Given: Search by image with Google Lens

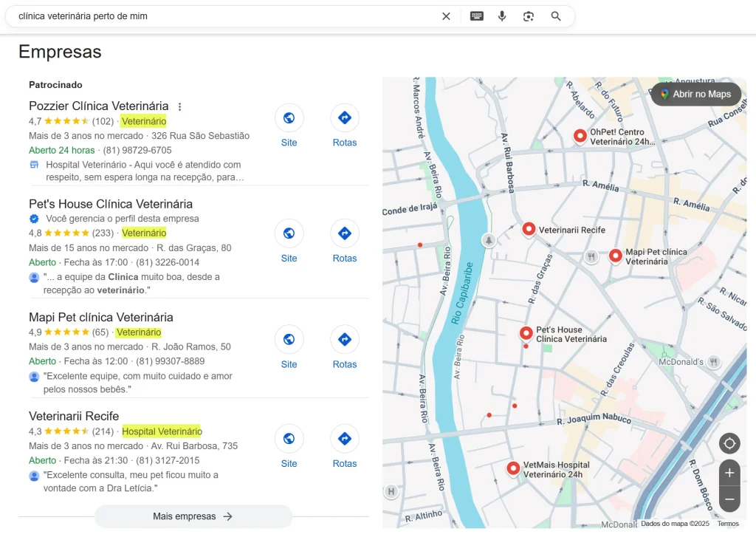Looking at the screenshot, I should pyautogui.click(x=529, y=16).
